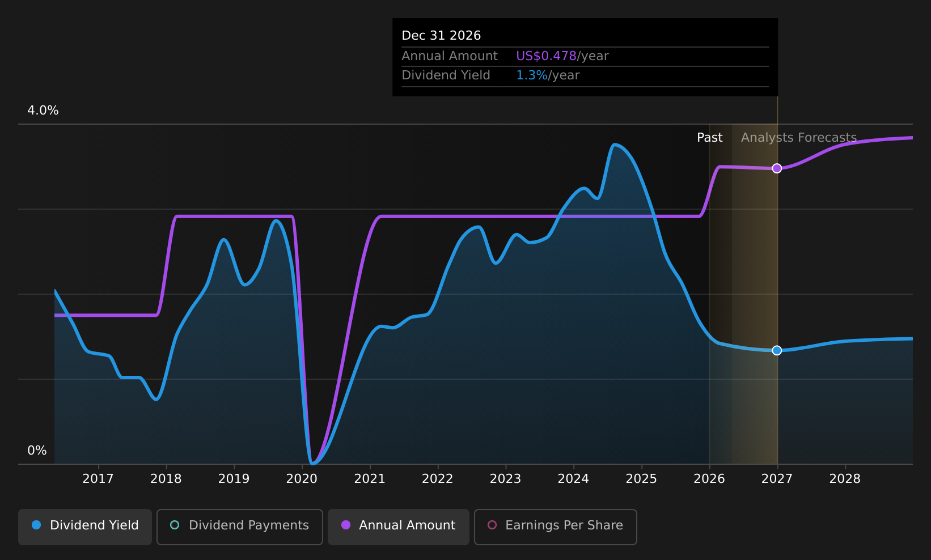Click the 2017 x-axis label

(98, 479)
